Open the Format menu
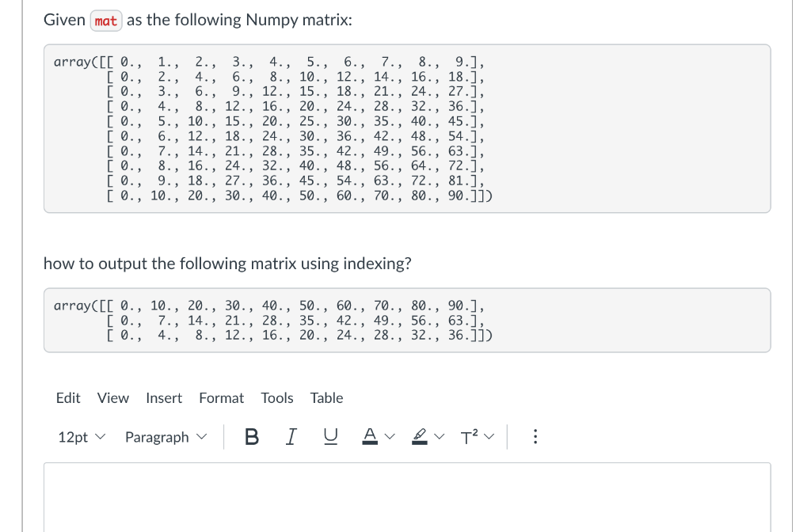The image size is (811, 532). point(222,398)
